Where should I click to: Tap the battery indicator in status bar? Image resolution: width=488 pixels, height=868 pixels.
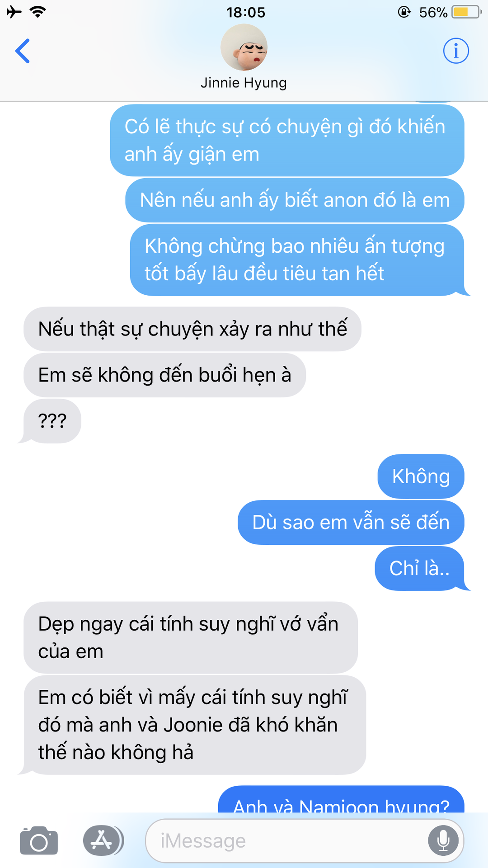[467, 12]
